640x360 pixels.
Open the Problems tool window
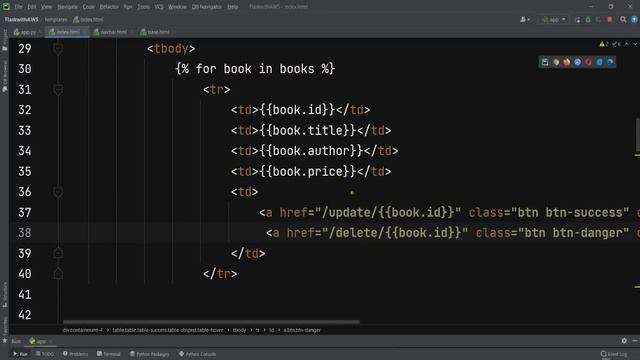click(76, 354)
